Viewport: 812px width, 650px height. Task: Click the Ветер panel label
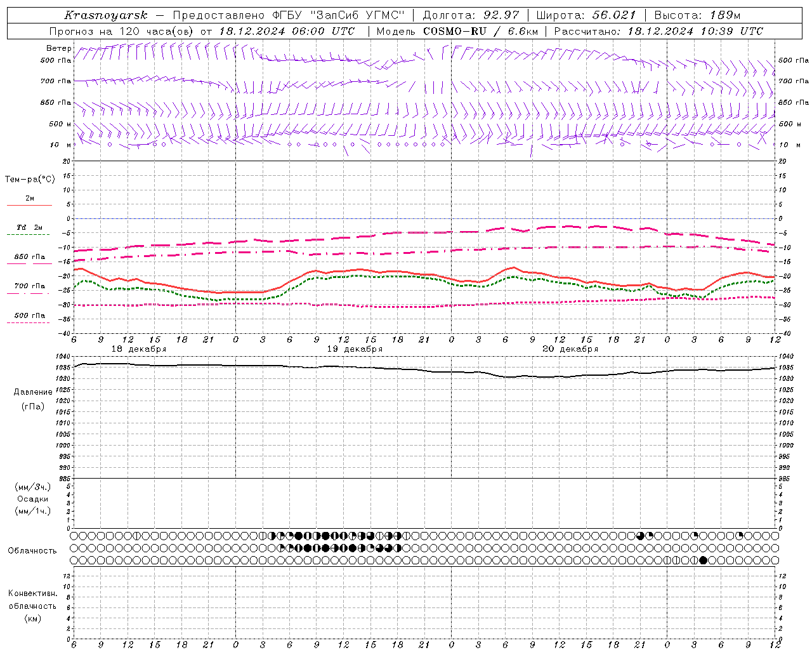click(59, 48)
